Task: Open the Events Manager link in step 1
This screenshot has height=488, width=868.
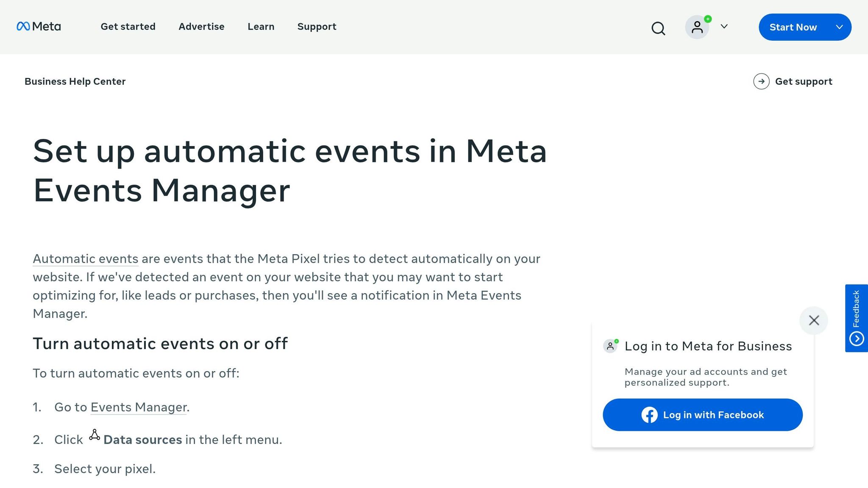Action: [x=138, y=407]
